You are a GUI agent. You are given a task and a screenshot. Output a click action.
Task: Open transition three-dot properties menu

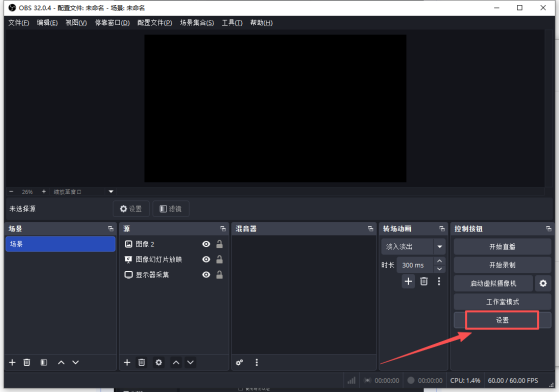click(439, 282)
